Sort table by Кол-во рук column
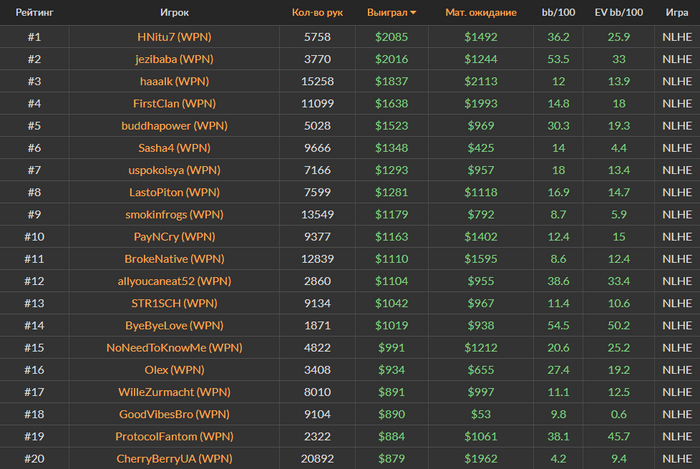Screen dimensions: 700x469 pyautogui.click(x=317, y=12)
